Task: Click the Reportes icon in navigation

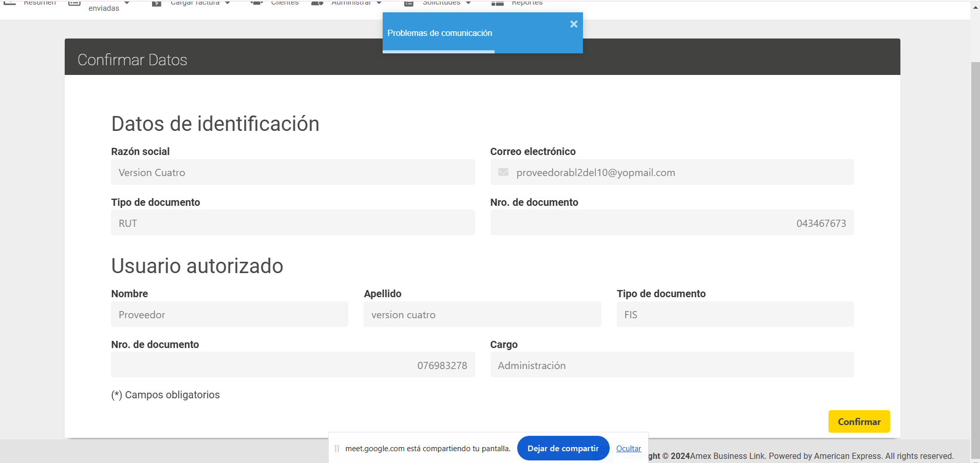Action: point(497,3)
